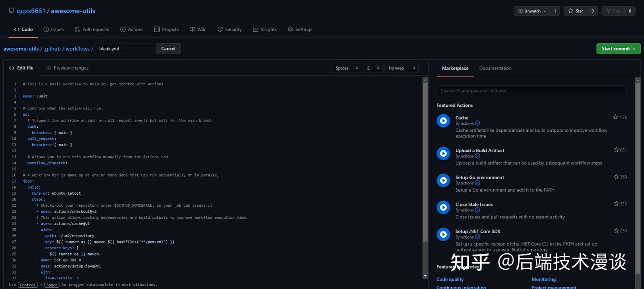This screenshot has height=289, width=644.
Task: Click line "path: ~/.m2/repository"
Action: click(x=70, y=236)
